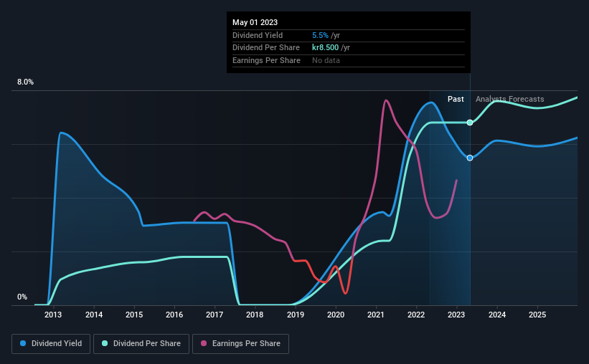Click the 2016 x-axis label
Screen dimensions: 589x364
[174, 315]
